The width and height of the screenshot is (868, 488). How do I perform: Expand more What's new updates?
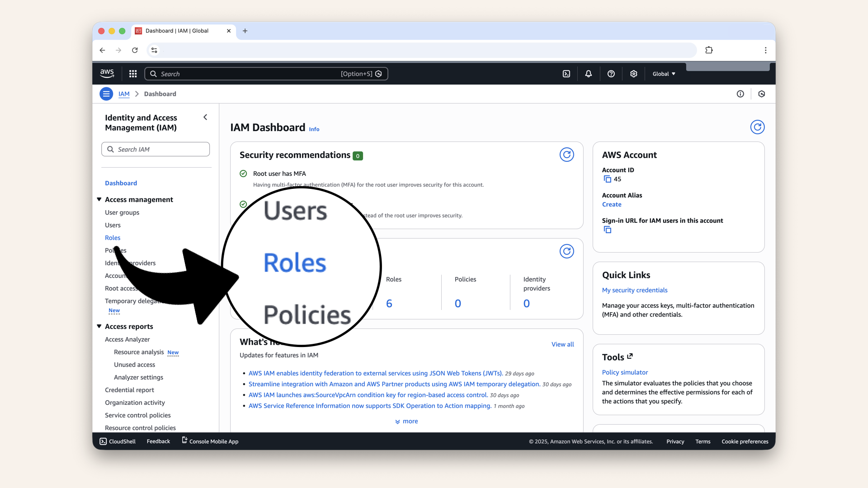point(406,421)
